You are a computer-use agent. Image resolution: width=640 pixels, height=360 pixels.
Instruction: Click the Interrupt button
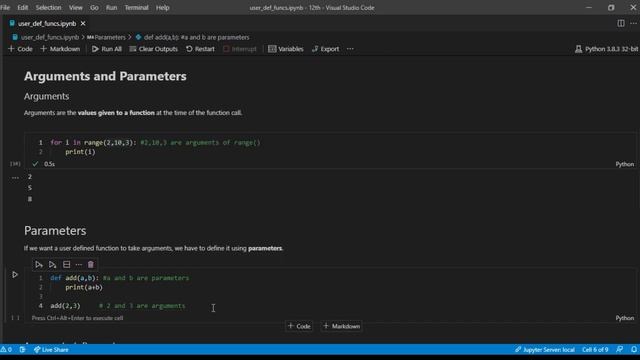(240, 49)
